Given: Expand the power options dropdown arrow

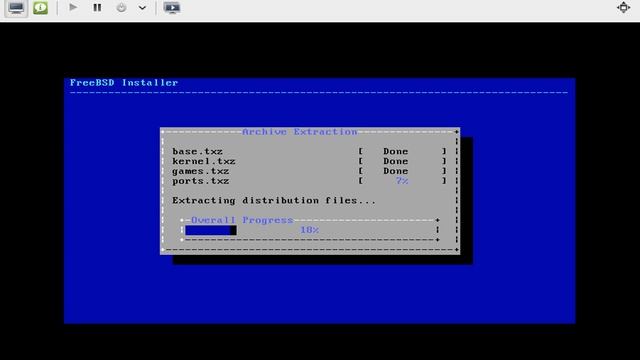Looking at the screenshot, I should (x=142, y=8).
